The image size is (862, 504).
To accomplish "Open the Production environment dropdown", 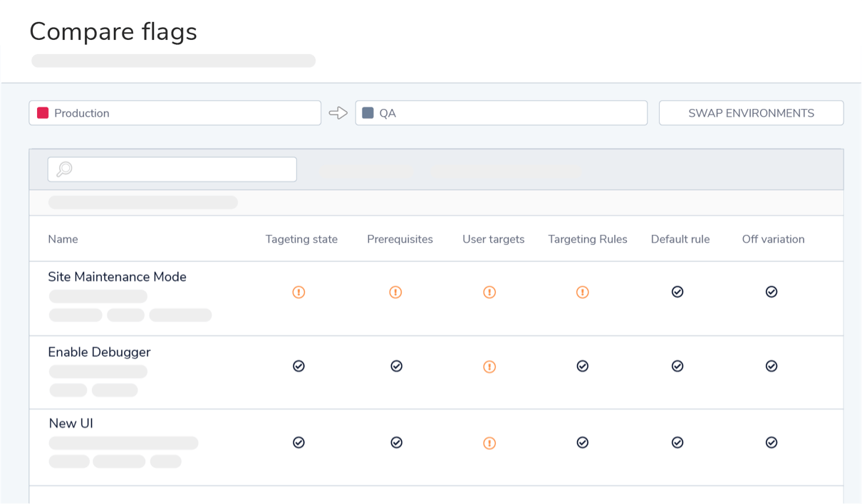I will pyautogui.click(x=175, y=113).
